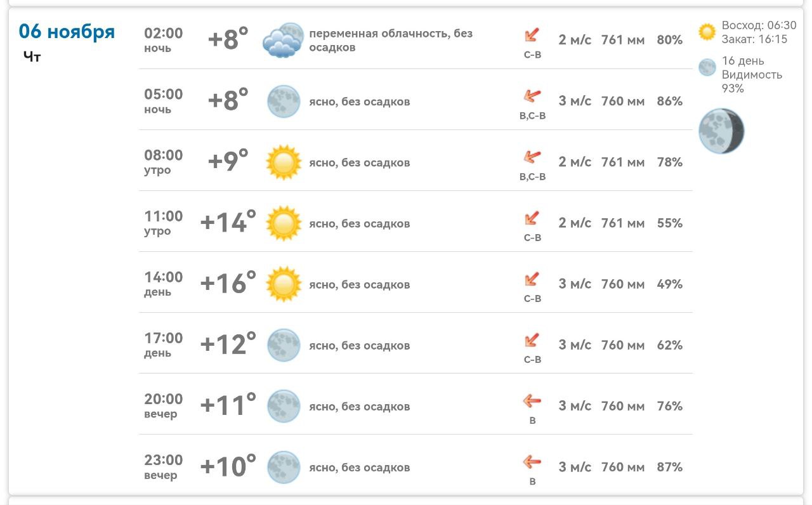Click the sun weather icon at 11:00
Image resolution: width=812 pixels, height=505 pixels.
[x=283, y=223]
